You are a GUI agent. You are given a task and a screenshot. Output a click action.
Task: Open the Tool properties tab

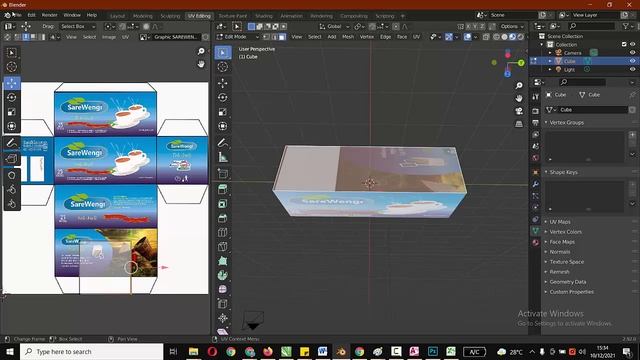click(x=536, y=97)
